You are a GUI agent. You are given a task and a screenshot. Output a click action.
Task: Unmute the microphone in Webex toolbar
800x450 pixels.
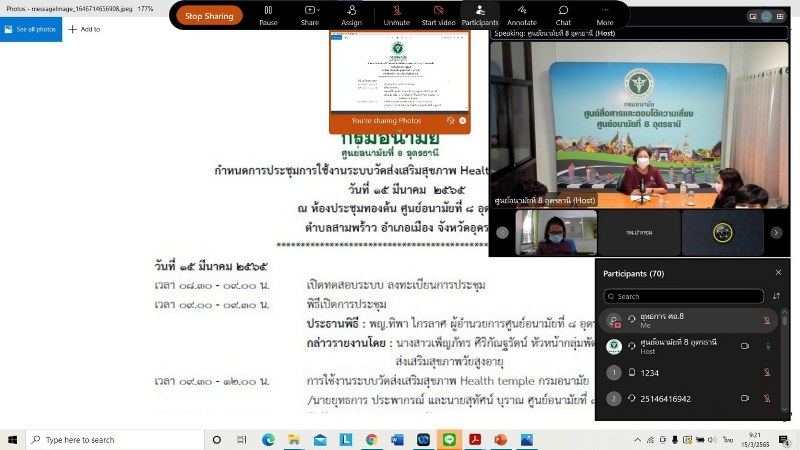pyautogui.click(x=396, y=15)
